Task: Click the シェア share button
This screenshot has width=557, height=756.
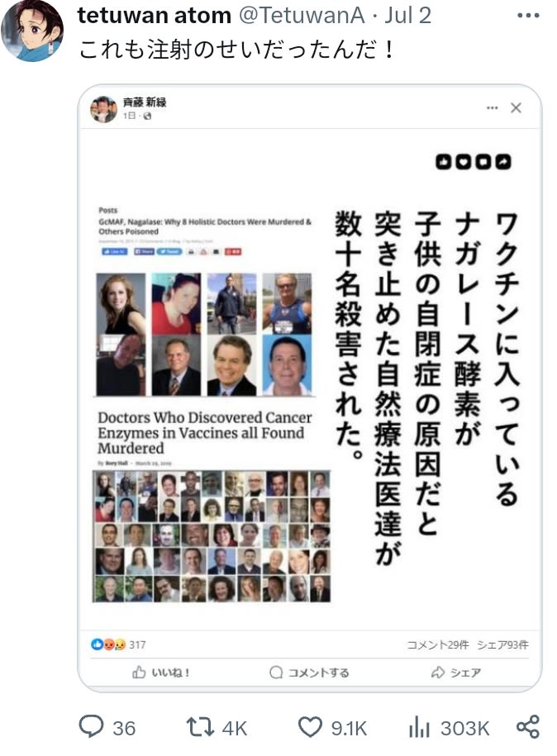Action: pos(456,672)
